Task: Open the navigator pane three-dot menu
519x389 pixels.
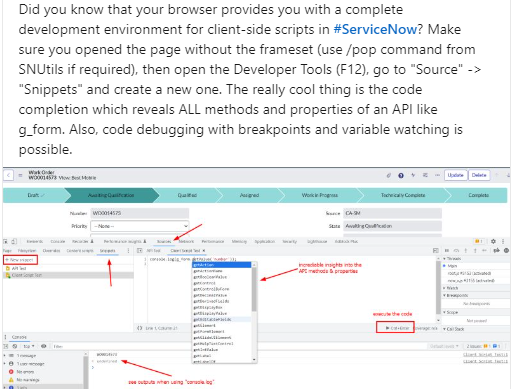Action: pyautogui.click(x=128, y=251)
